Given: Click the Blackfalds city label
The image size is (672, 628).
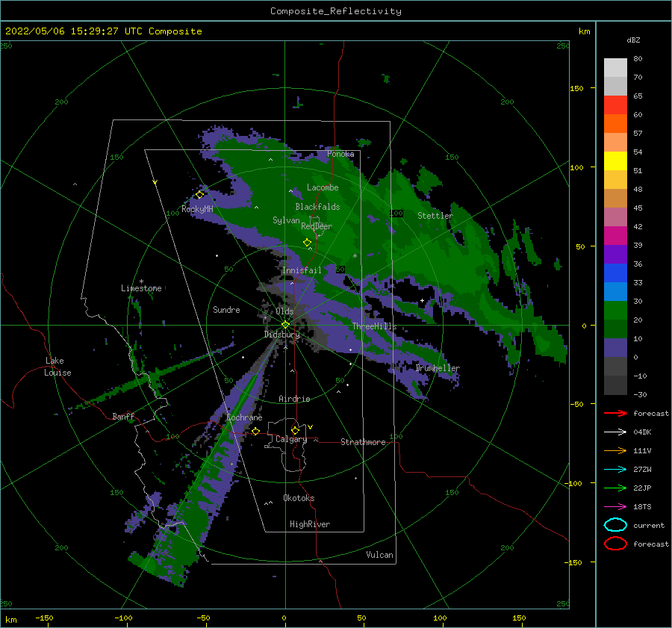Looking at the screenshot, I should tap(317, 207).
